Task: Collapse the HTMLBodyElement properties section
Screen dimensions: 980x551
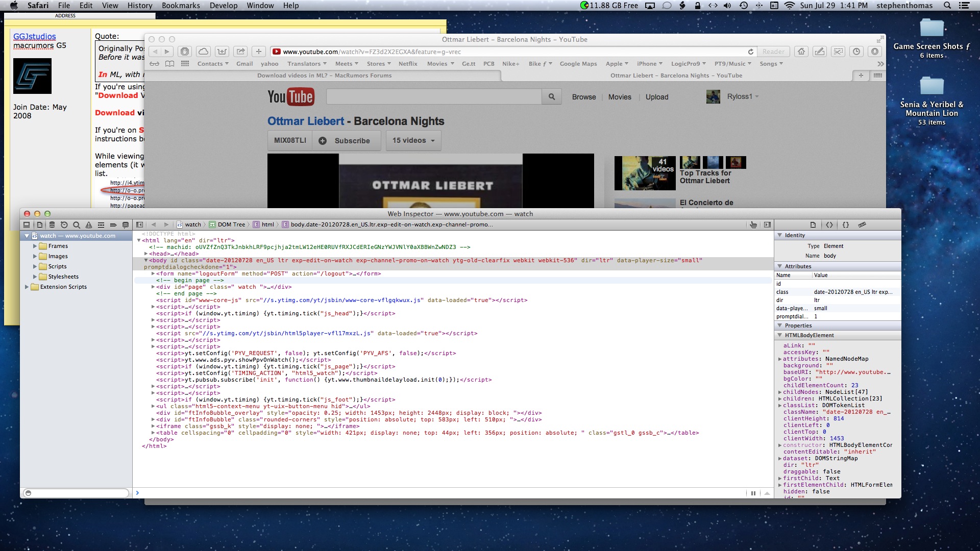Action: tap(779, 335)
